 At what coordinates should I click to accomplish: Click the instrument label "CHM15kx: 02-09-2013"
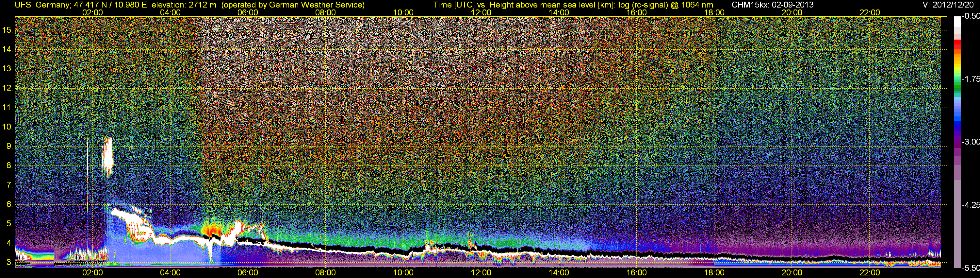773,5
